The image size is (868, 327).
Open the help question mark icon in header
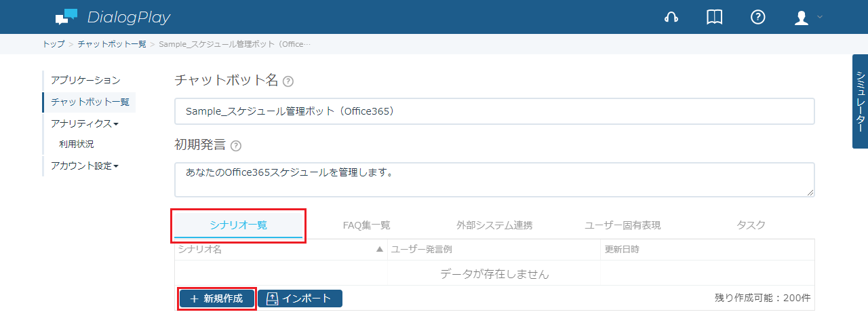pos(758,18)
